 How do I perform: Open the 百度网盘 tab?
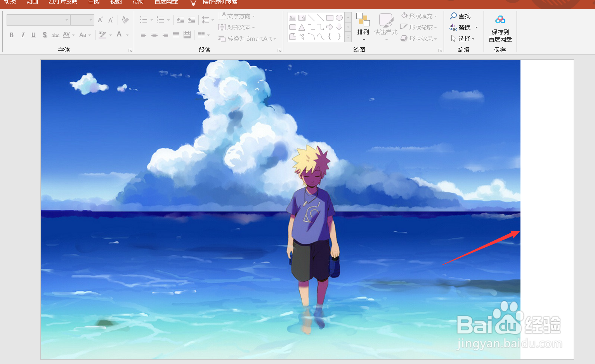click(166, 2)
